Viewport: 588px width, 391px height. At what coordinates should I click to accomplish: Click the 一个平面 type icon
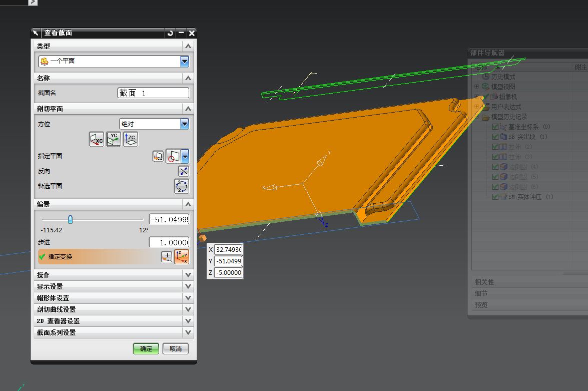click(x=45, y=61)
